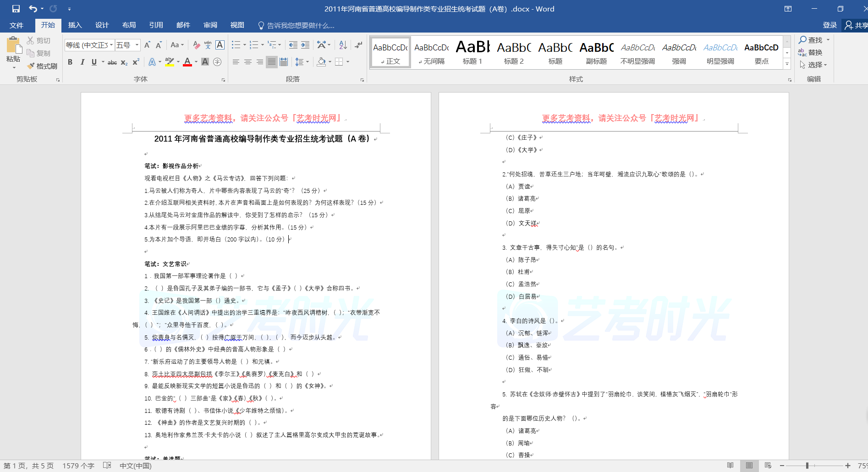Click the Sort icon in the paragraph group
868x472 pixels.
pyautogui.click(x=343, y=45)
